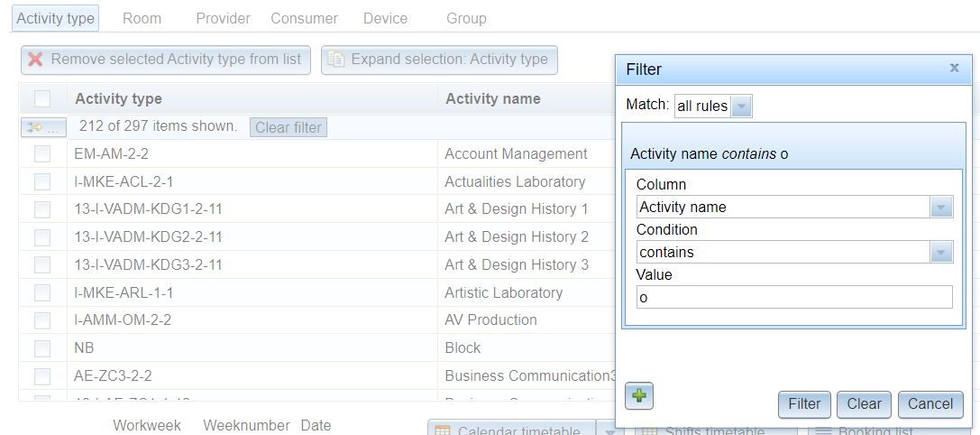Image resolution: width=980 pixels, height=435 pixels.
Task: Click the green plus add-rule icon
Action: 638,396
